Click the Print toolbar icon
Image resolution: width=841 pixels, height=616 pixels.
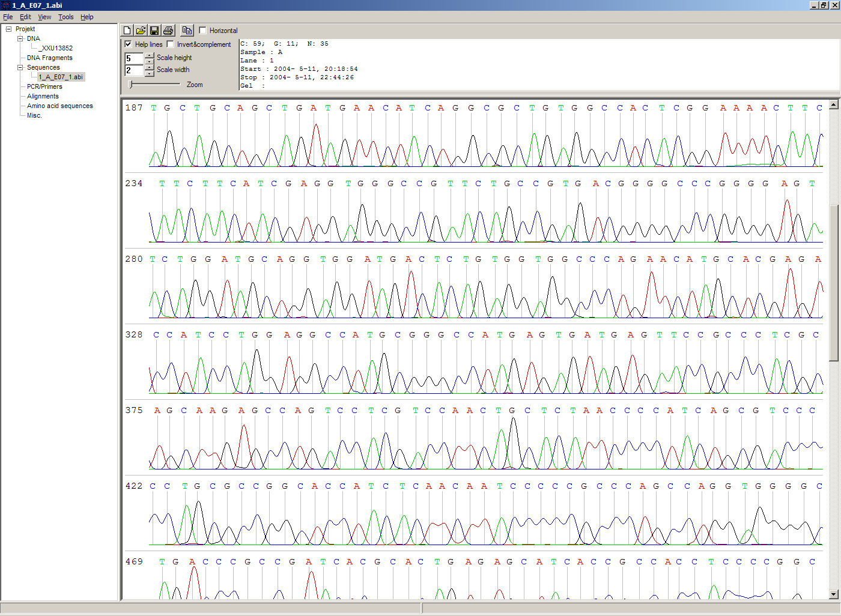click(x=168, y=30)
